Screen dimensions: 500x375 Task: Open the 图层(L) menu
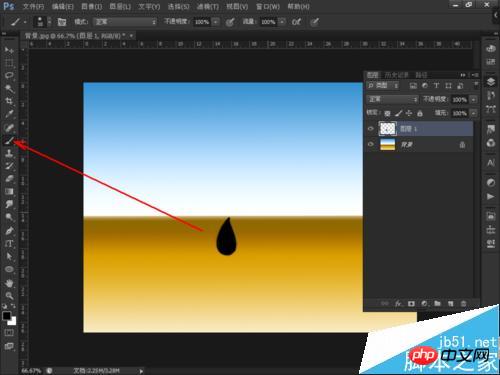(120, 6)
